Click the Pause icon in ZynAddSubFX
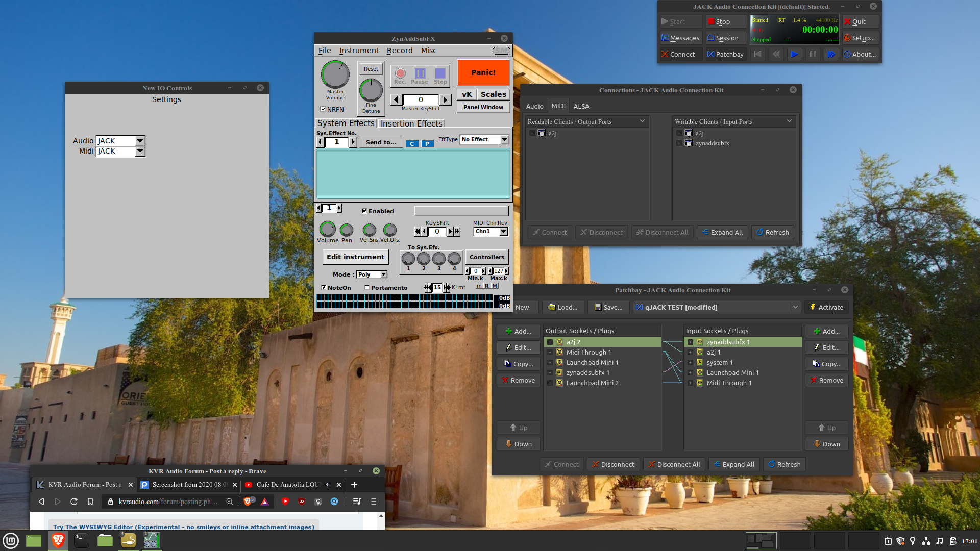 tap(420, 73)
